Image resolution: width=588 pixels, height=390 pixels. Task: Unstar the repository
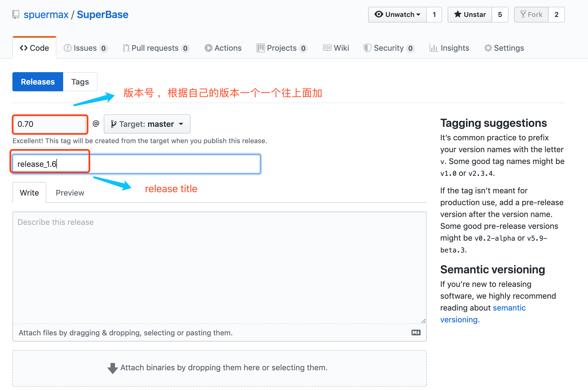coord(469,14)
